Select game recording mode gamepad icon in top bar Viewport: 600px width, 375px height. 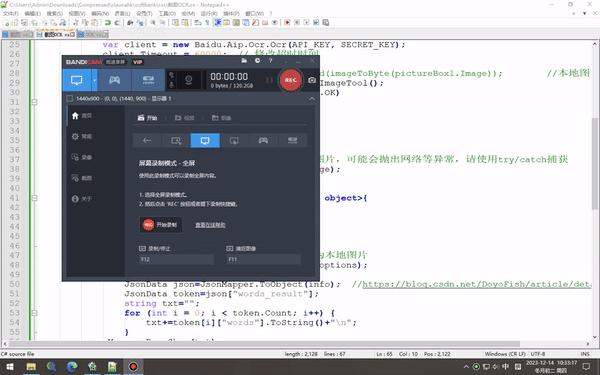click(114, 80)
